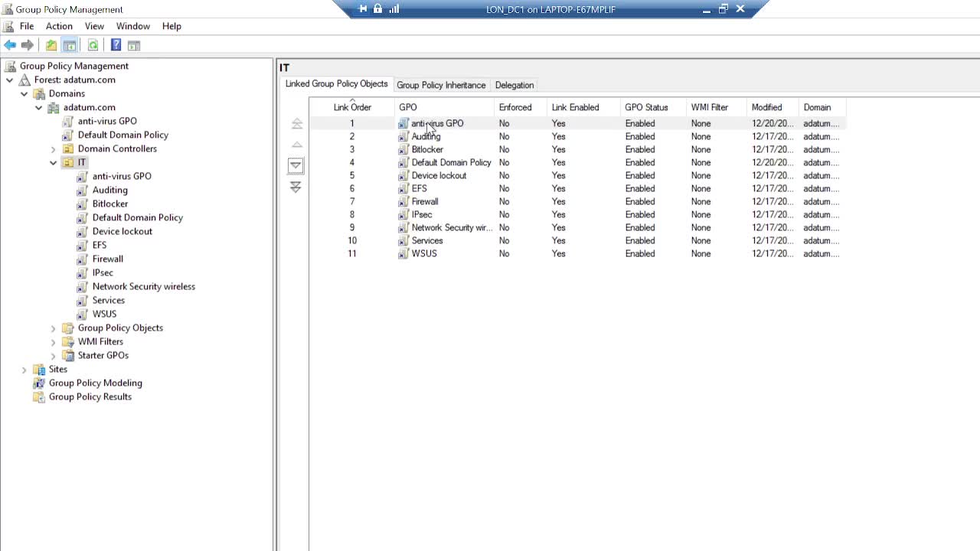This screenshot has width=980, height=551.
Task: Click the Back arrow toolbar icon
Action: pyautogui.click(x=10, y=45)
